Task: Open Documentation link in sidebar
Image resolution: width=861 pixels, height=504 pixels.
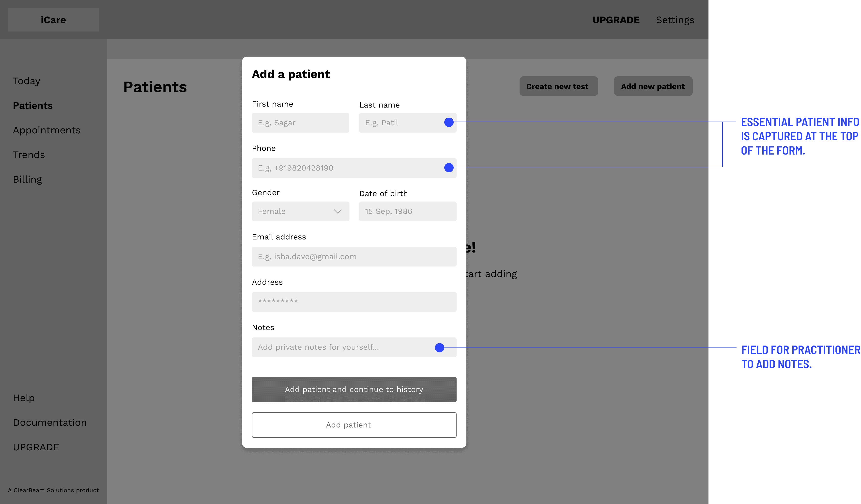Action: [50, 423]
